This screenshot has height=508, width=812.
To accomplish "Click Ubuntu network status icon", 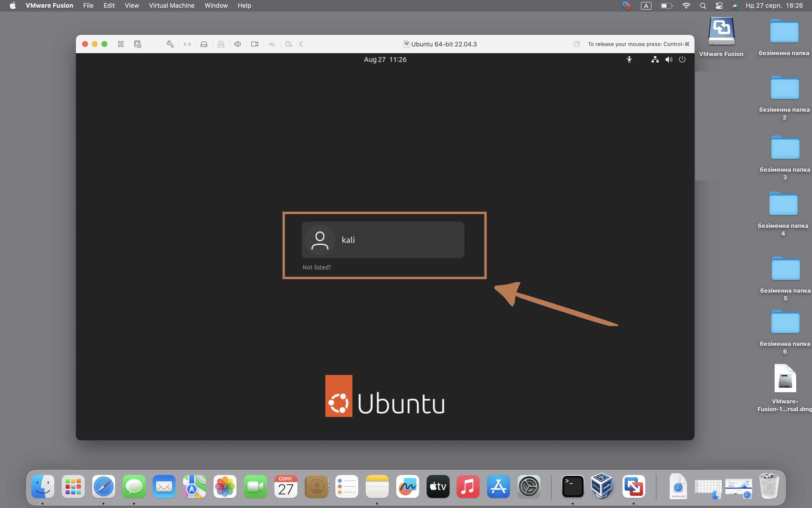I will click(x=655, y=60).
